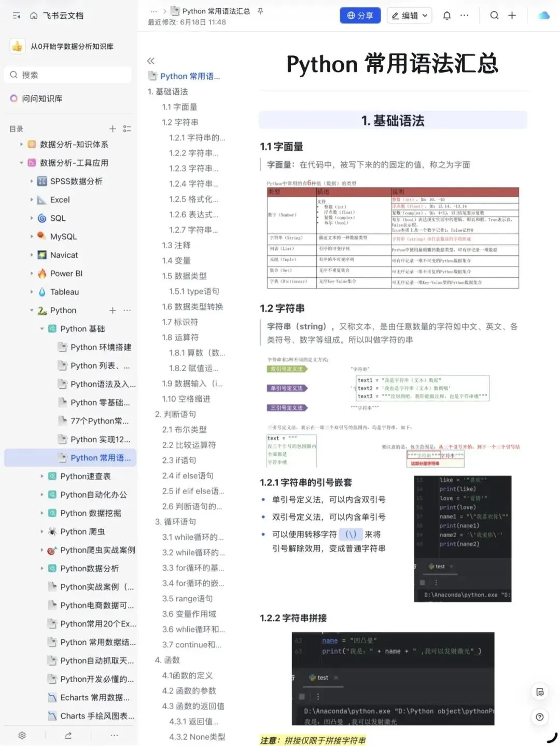Open 77个Python常... document
This screenshot has width=560, height=746.
click(100, 420)
